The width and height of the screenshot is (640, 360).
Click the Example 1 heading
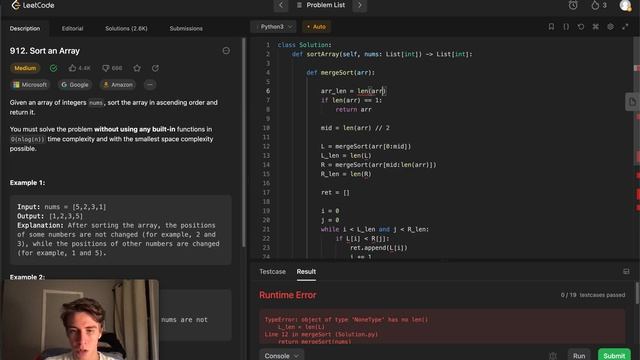point(27,183)
